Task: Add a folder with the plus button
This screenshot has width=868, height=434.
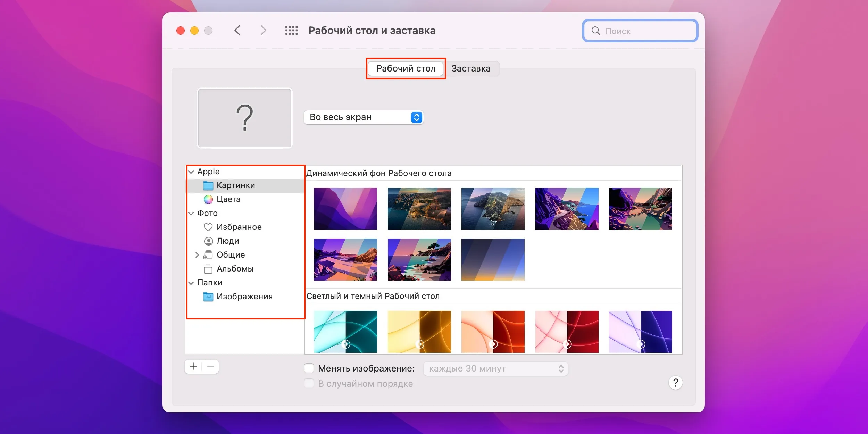Action: coord(193,366)
